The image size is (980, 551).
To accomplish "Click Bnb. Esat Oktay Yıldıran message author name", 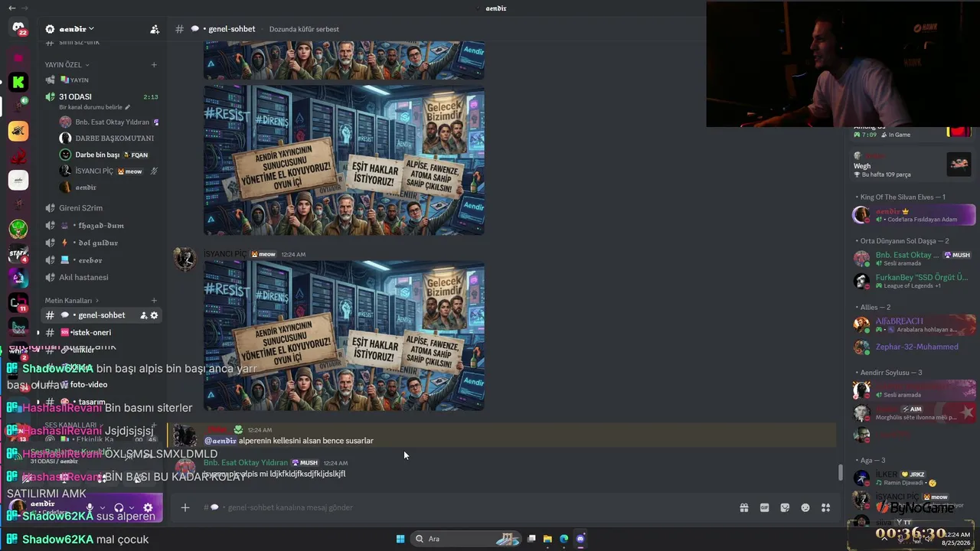I will (246, 463).
